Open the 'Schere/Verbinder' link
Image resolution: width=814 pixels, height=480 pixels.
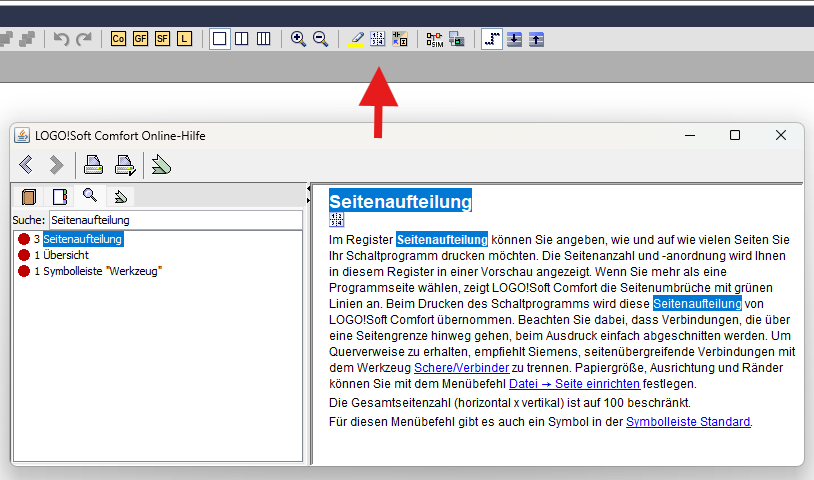pyautogui.click(x=462, y=368)
